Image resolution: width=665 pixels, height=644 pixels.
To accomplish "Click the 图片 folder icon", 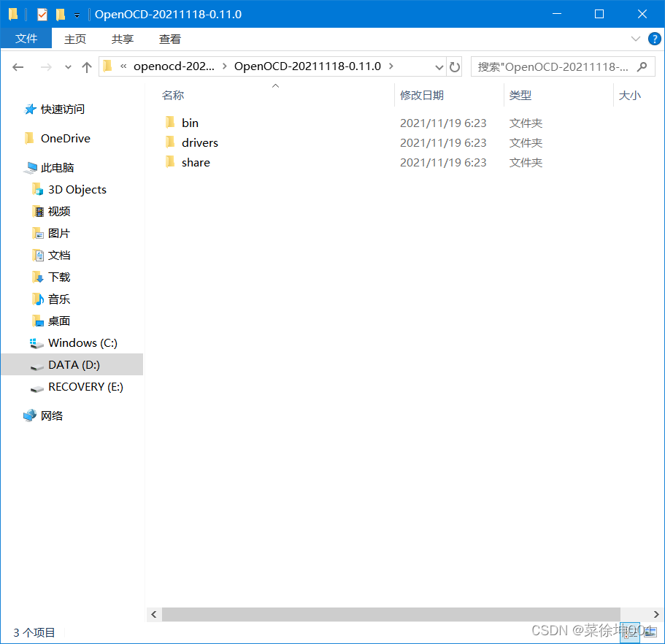I will (x=38, y=234).
